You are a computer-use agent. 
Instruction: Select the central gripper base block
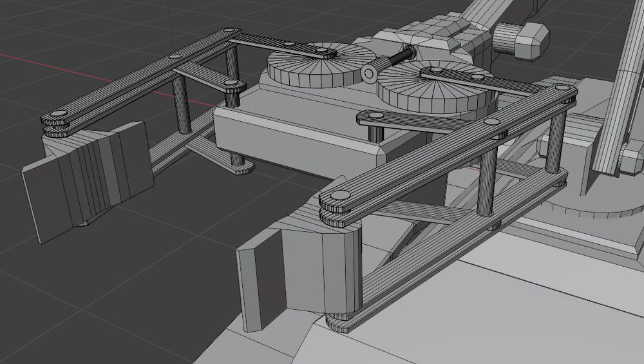[300, 131]
